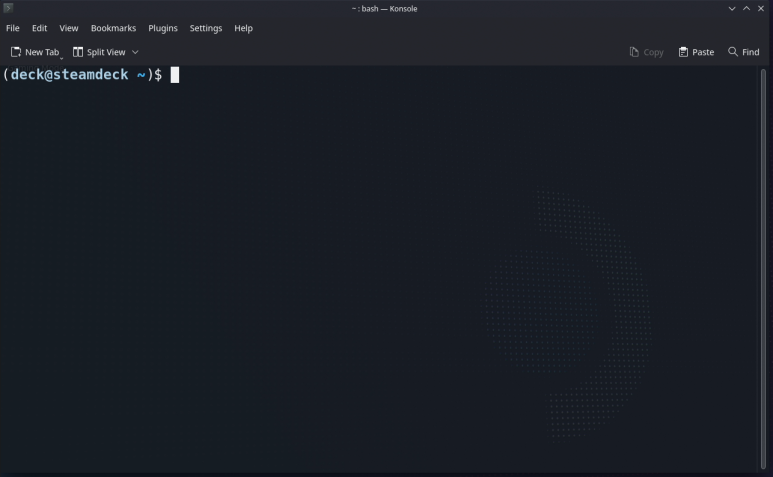Maximize the Konsole window

(746, 8)
